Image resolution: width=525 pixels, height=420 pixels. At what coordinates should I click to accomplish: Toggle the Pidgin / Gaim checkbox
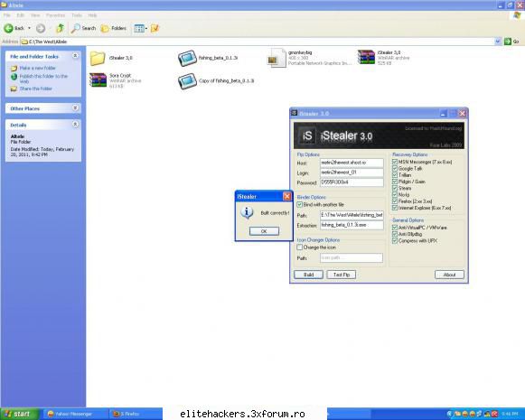click(x=395, y=182)
